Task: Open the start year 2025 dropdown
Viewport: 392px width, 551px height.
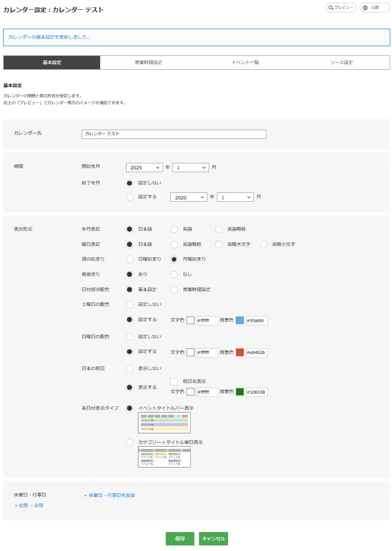Action: 144,168
